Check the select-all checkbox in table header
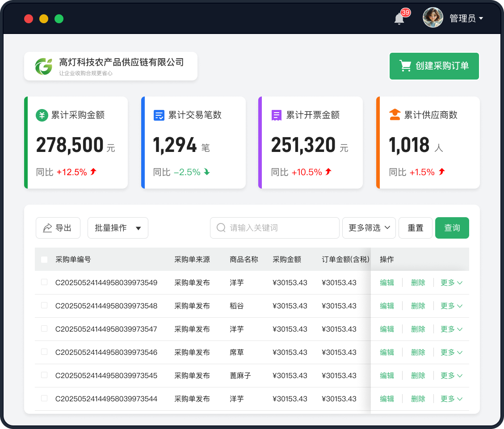This screenshot has width=504, height=429. [44, 259]
